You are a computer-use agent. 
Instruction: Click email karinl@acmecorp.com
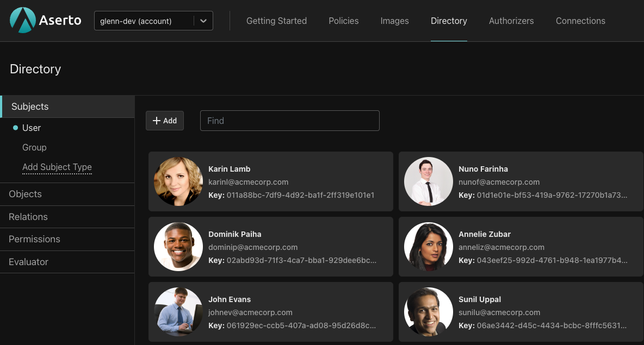pos(248,182)
